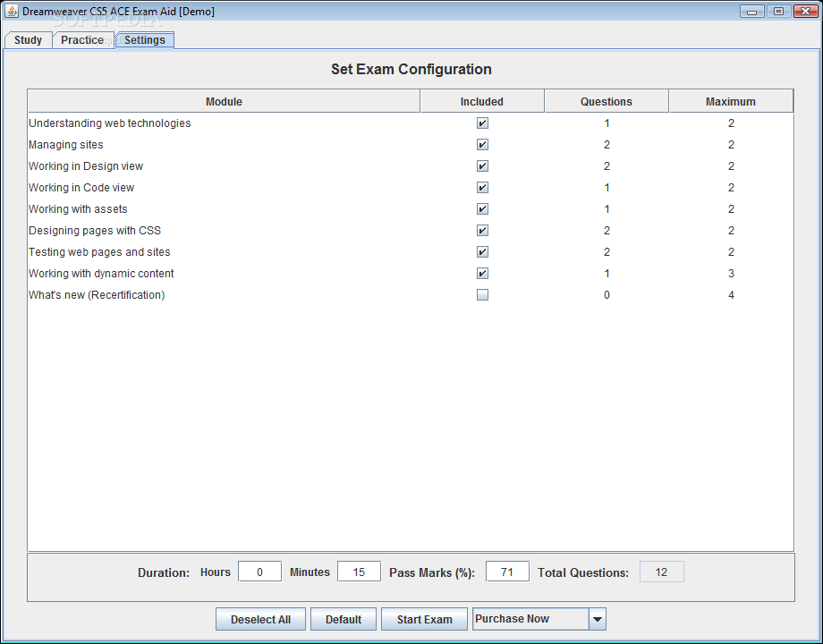Select the Settings tab
This screenshot has width=823, height=644.
[x=144, y=40]
